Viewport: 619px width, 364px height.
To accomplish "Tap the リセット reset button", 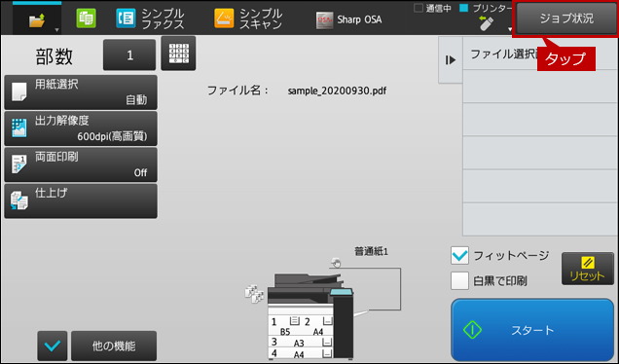I will 588,269.
